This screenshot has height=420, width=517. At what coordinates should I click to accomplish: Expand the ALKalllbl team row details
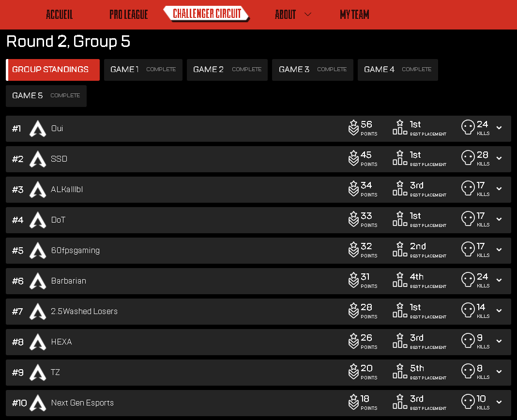click(x=499, y=189)
